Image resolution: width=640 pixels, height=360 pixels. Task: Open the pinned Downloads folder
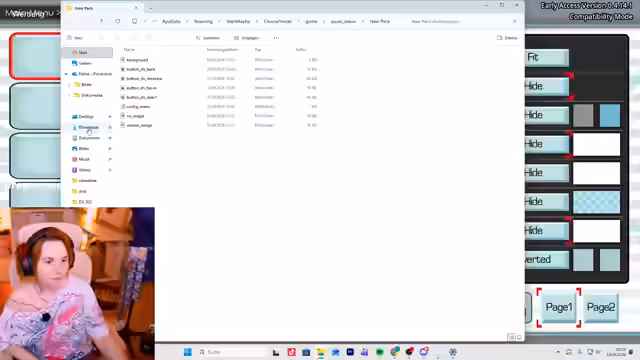coord(88,127)
